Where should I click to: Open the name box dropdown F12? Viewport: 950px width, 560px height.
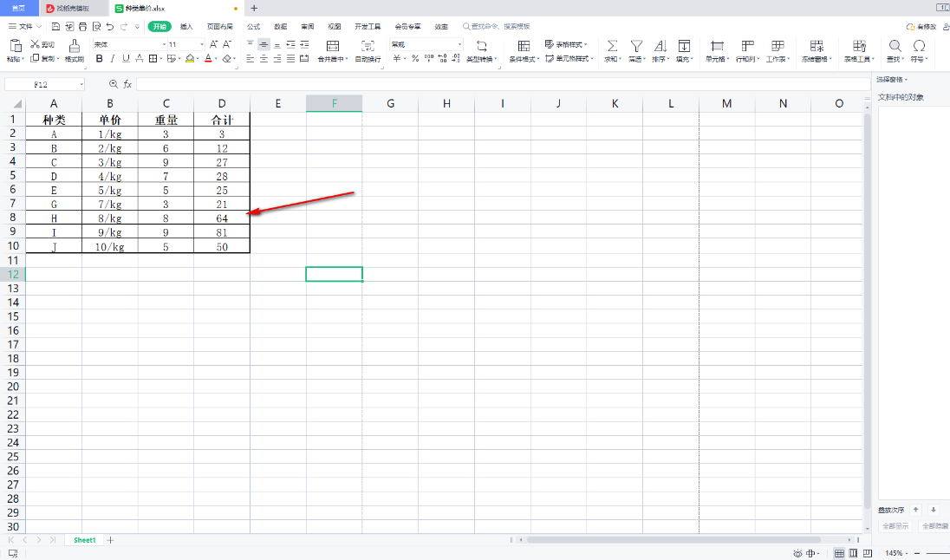click(x=81, y=84)
